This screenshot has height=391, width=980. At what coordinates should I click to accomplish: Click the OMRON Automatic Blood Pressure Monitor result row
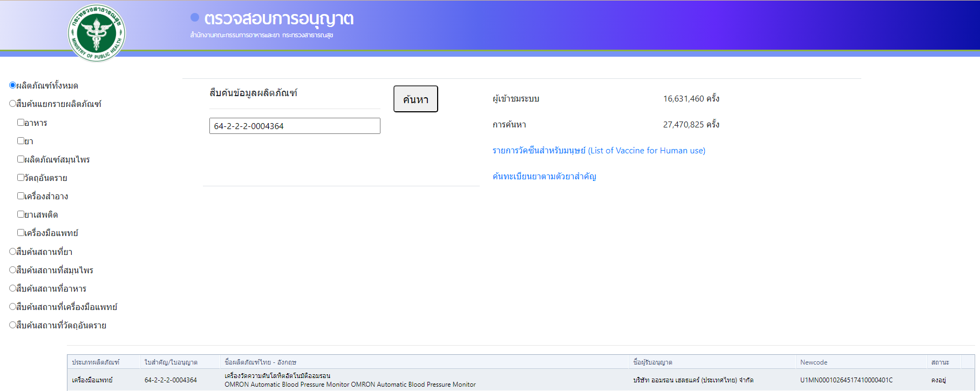click(350, 380)
